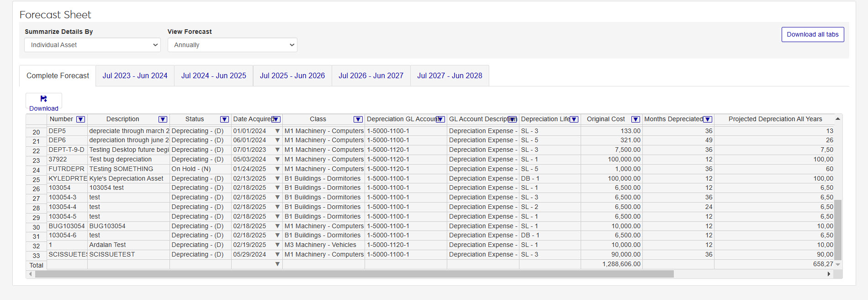Expand the View Forecast Annually dropdown

[232, 45]
